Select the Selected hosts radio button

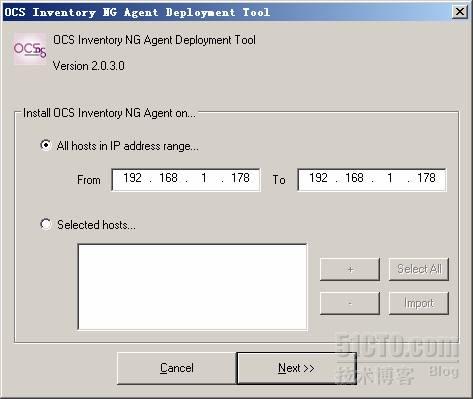tap(46, 224)
